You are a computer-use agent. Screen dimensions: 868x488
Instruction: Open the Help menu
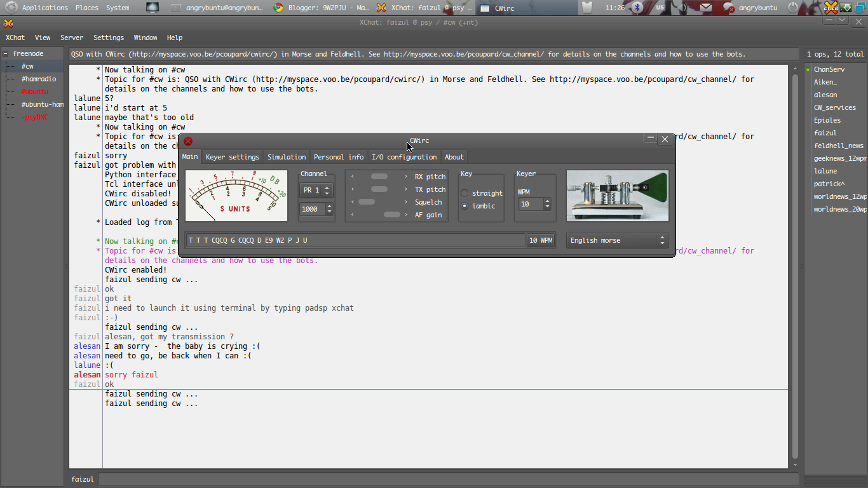(x=175, y=37)
